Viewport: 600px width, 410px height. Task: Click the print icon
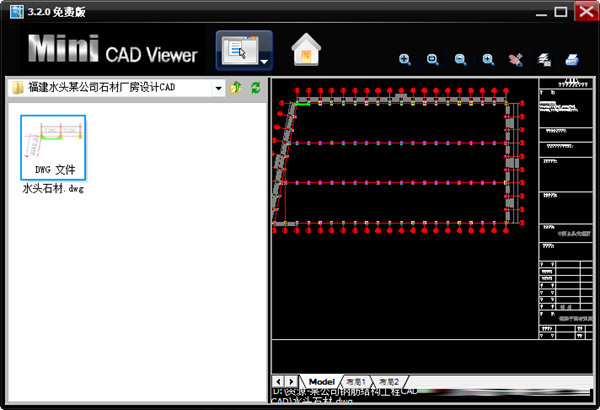pyautogui.click(x=572, y=59)
